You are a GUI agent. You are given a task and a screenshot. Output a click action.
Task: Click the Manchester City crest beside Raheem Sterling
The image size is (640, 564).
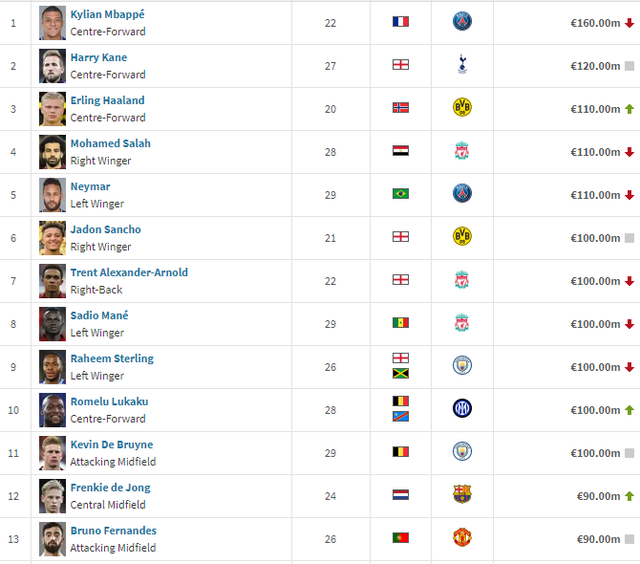[x=461, y=366]
